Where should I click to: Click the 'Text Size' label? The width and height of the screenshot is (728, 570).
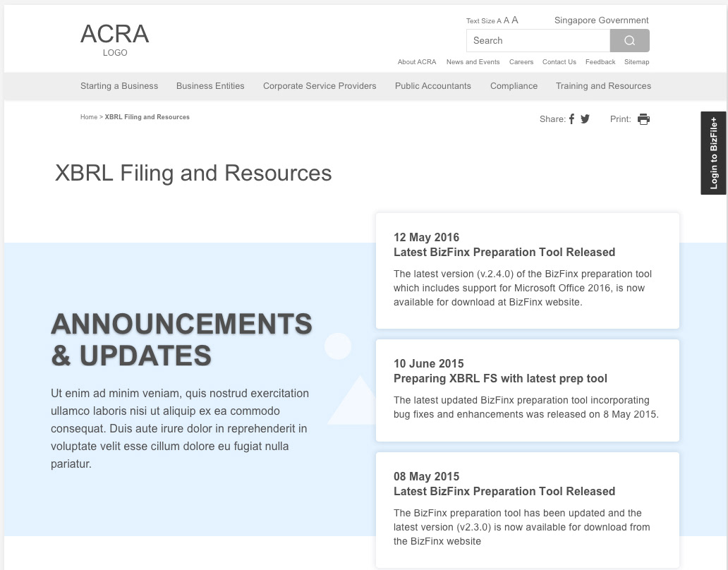coord(480,21)
